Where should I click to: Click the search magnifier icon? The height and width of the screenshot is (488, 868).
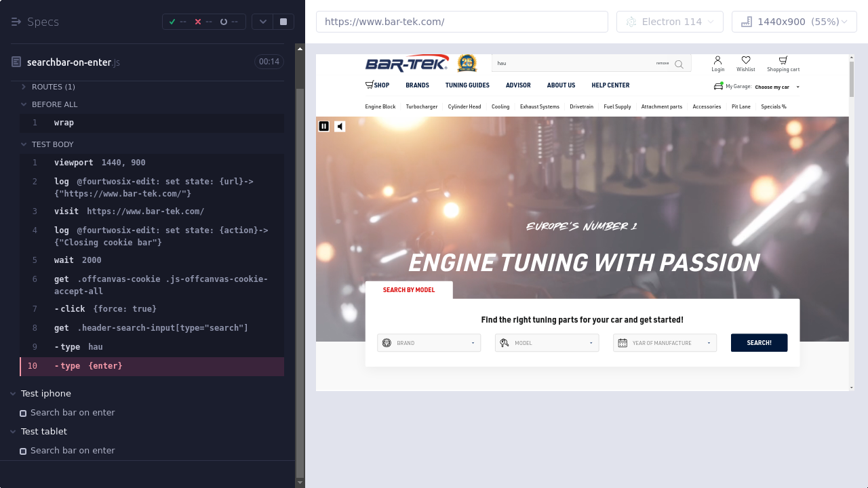pyautogui.click(x=679, y=64)
